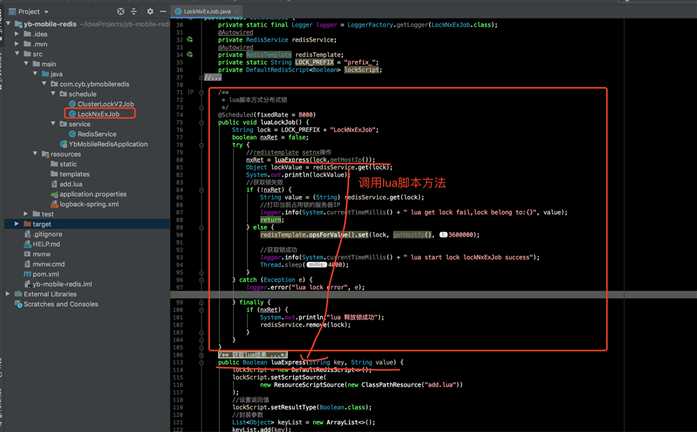Click the LOCK_PREFIX constant declaration
Screen dimensions: 697x432
coord(314,62)
